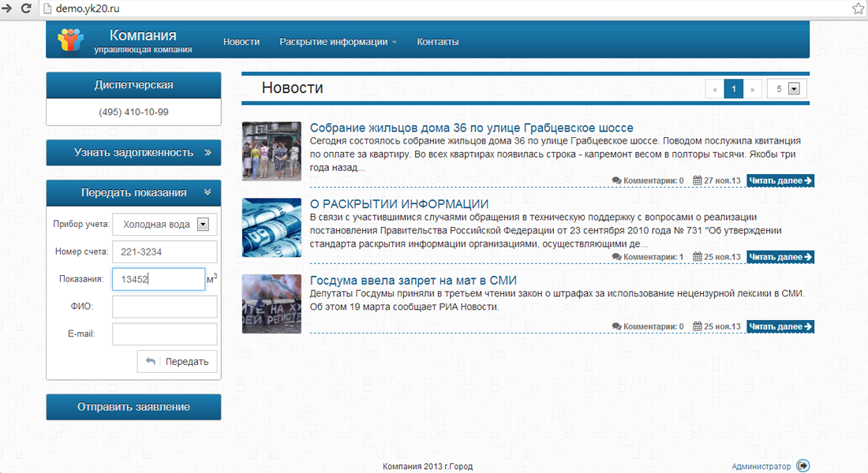The width and height of the screenshot is (868, 473).
Task: Go to the next news page arrow
Action: (x=753, y=89)
